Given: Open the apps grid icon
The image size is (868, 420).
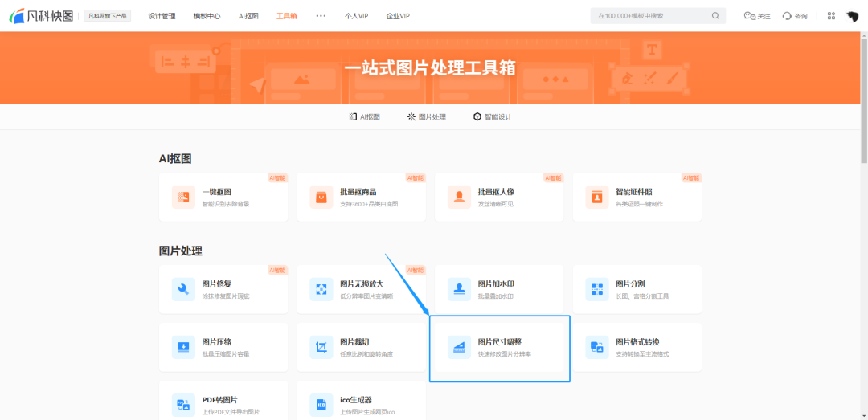Looking at the screenshot, I should 831,16.
